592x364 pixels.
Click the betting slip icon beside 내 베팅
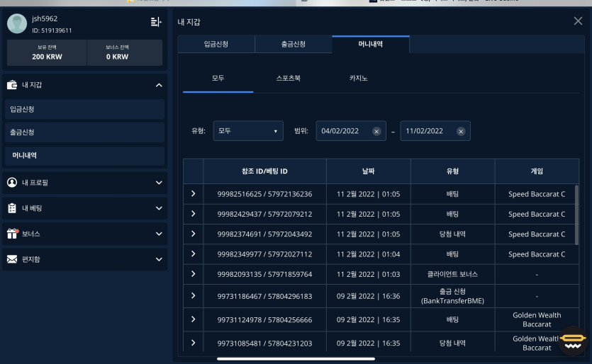[12, 208]
